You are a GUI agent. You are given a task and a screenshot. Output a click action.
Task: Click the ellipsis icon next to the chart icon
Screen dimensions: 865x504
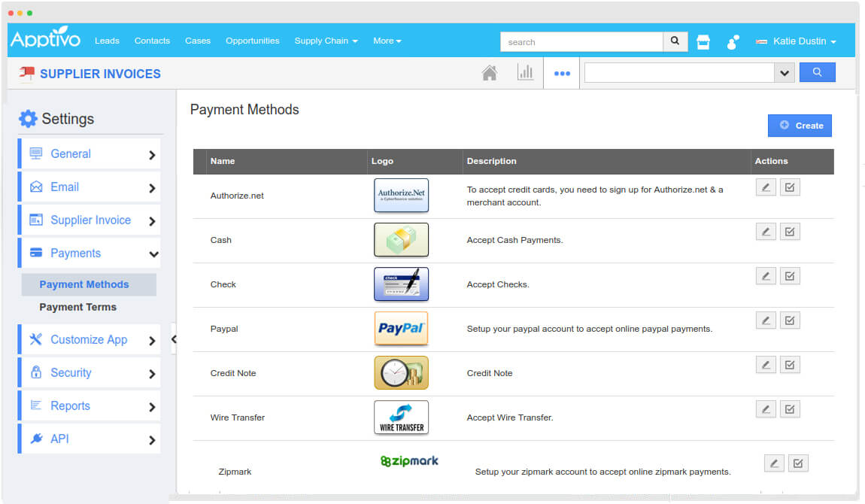(561, 72)
